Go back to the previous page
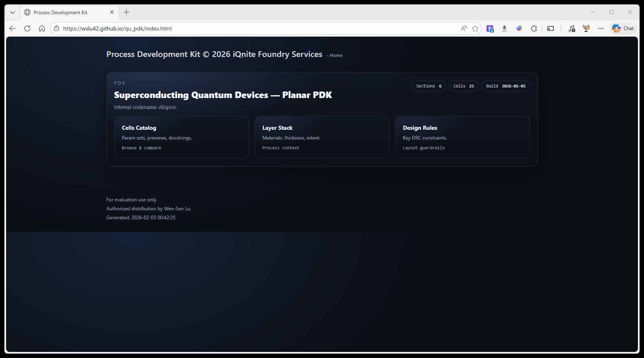This screenshot has height=358, width=644. 13,28
